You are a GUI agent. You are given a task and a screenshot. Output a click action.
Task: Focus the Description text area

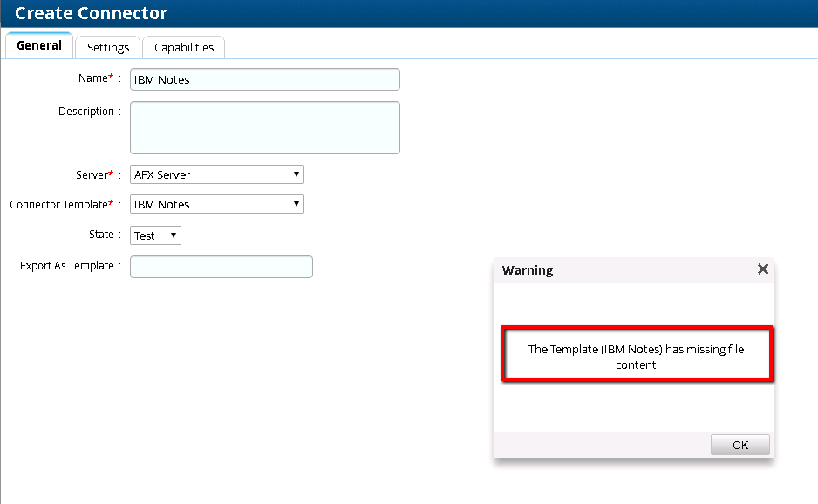(x=264, y=127)
